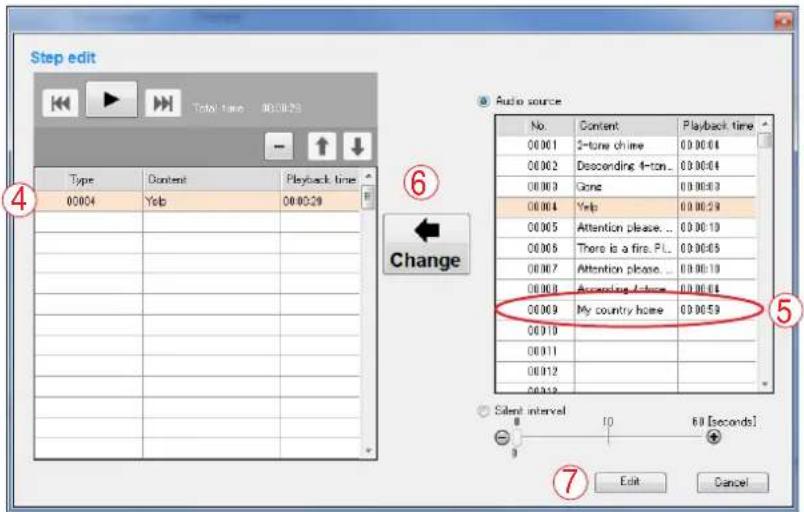The image size is (804, 512).
Task: Click the 00:00:29 cell in step list
Action: coord(320,201)
